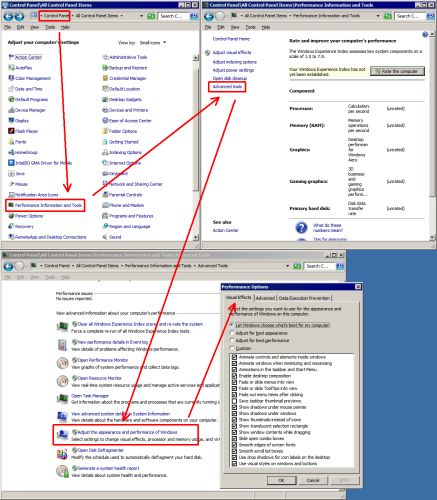Click the Advanced tools link
The image size is (437, 500).
(x=227, y=87)
